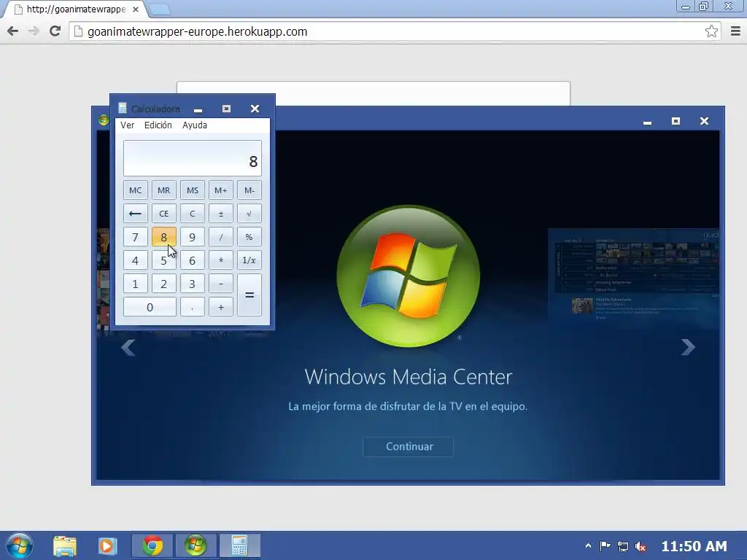
Task: Click the decimal point key
Action: (193, 307)
